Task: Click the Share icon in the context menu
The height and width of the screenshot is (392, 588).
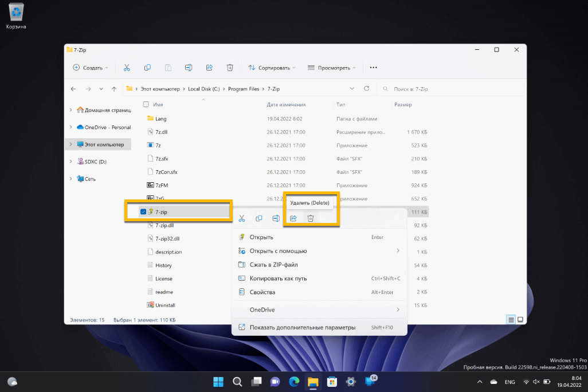Action: click(293, 218)
